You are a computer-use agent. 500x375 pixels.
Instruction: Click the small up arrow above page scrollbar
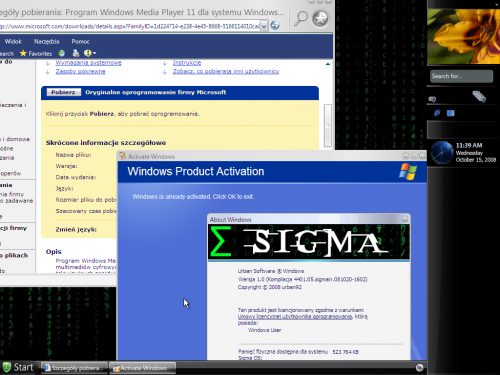(x=328, y=64)
